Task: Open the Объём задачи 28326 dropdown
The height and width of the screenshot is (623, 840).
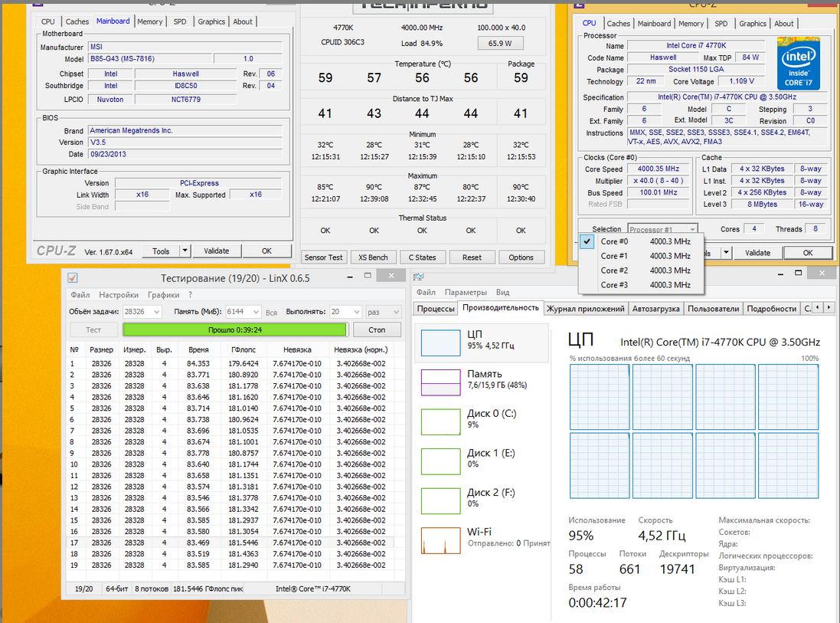Action: (x=142, y=311)
